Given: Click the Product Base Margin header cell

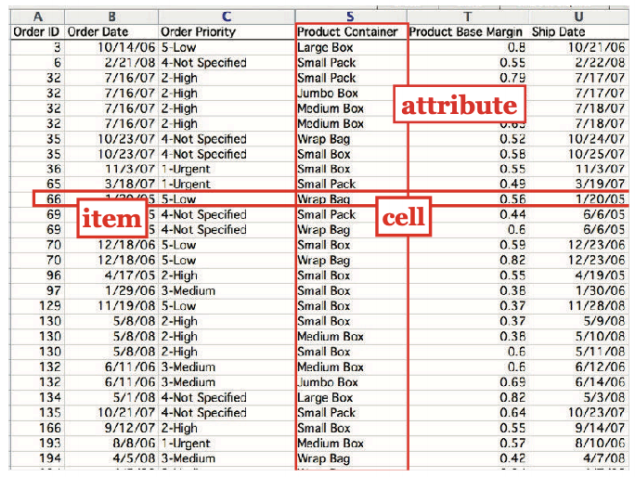Looking at the screenshot, I should point(468,32).
